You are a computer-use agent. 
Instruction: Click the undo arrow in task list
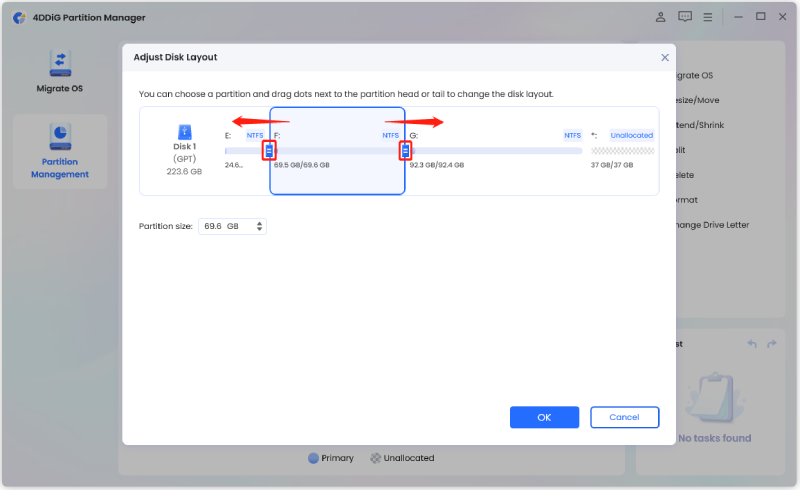[752, 344]
